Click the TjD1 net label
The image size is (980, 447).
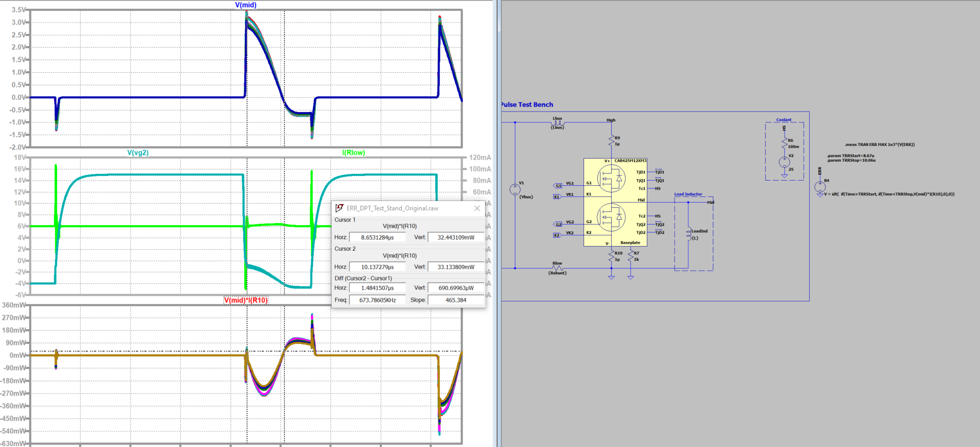click(x=659, y=172)
